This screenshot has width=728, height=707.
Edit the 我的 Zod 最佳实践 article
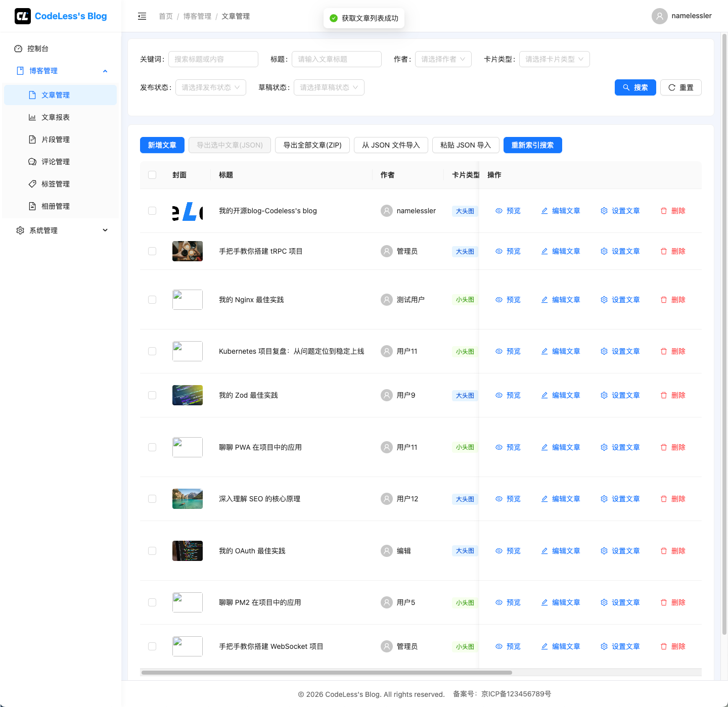pos(561,395)
